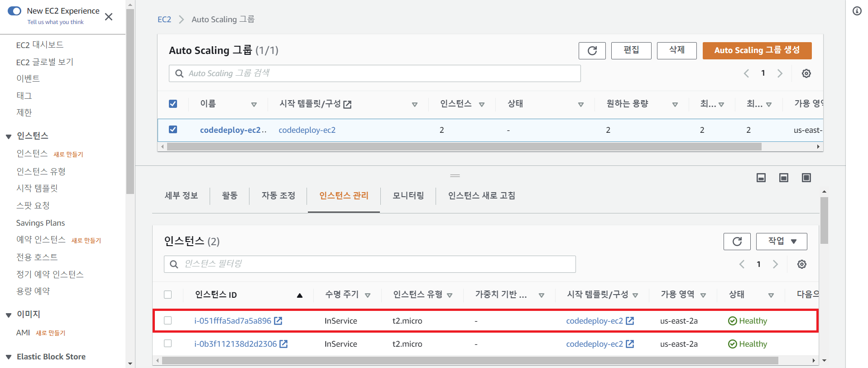Open 시작 템플릿 in sidebar
Image resolution: width=868 pixels, height=368 pixels.
37,189
